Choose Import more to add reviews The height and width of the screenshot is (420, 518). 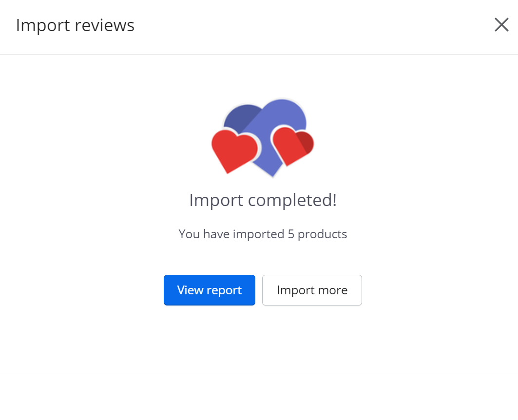312,290
